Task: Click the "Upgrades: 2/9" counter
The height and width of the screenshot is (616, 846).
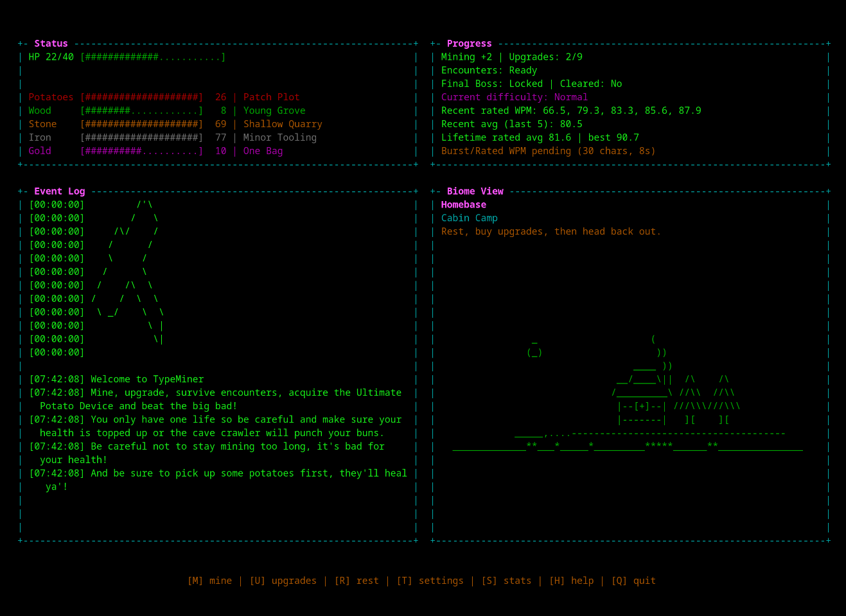Action: [546, 57]
